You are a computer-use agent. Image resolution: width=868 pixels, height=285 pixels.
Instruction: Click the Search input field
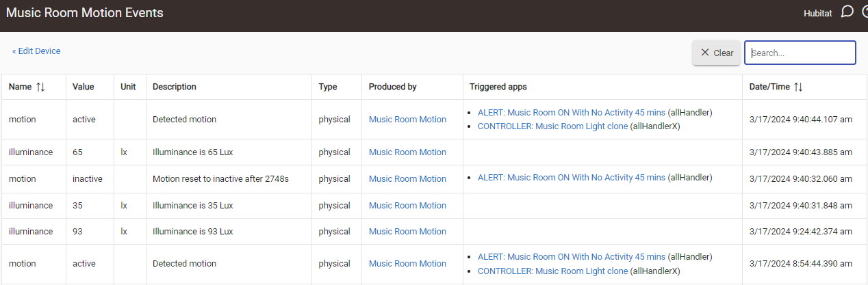click(800, 53)
